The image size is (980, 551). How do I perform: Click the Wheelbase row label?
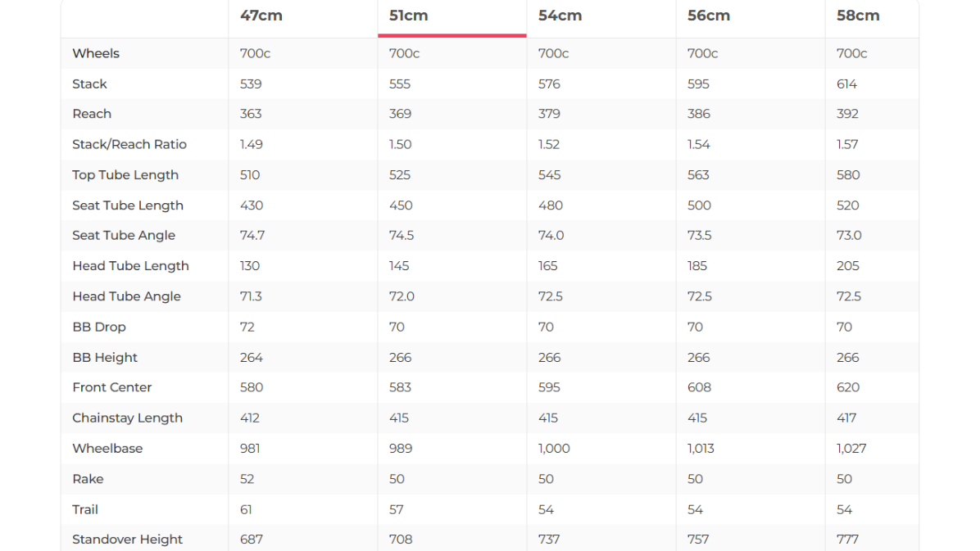pyautogui.click(x=107, y=449)
